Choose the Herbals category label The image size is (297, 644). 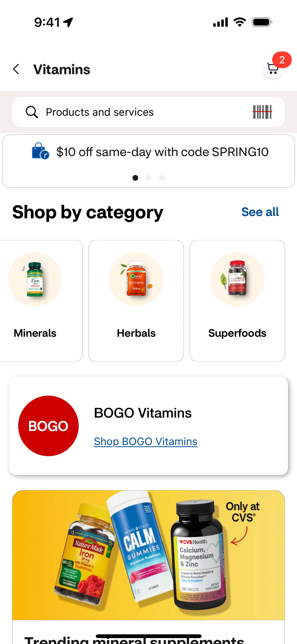(136, 333)
